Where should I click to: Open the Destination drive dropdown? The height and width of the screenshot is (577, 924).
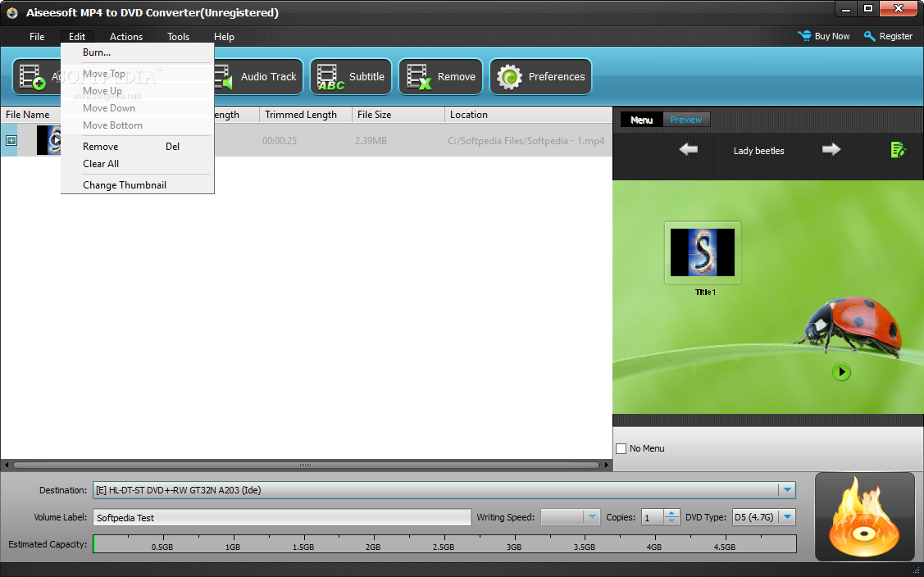click(787, 490)
